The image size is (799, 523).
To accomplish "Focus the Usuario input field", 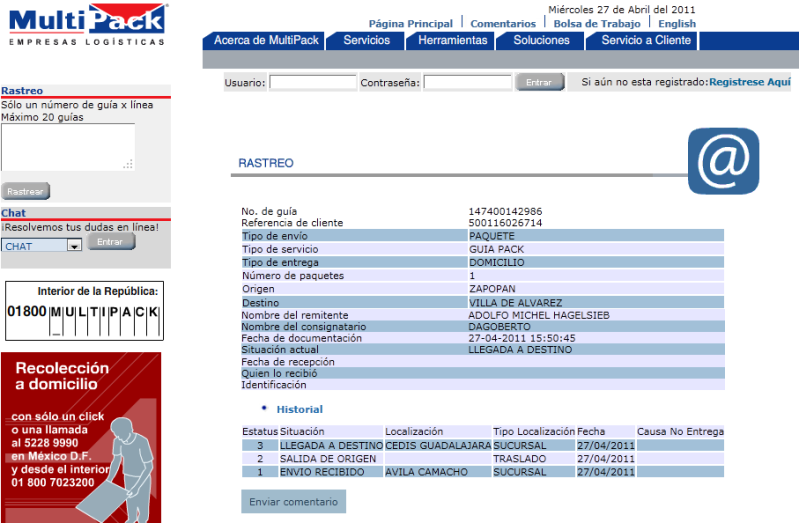I will coord(312,82).
